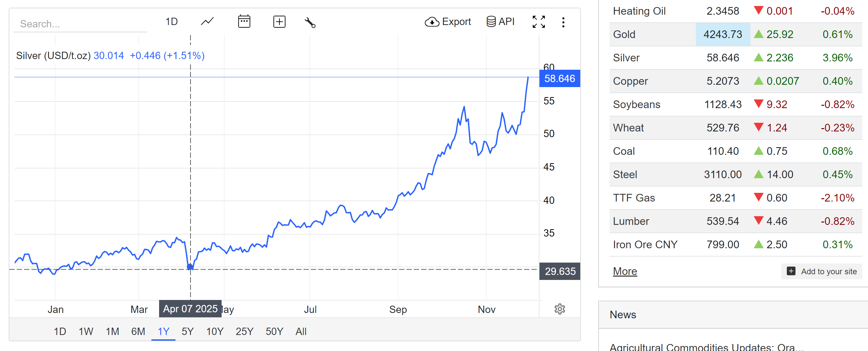Viewport: 868px width, 351px height.
Task: Select the All time range
Action: tap(301, 331)
